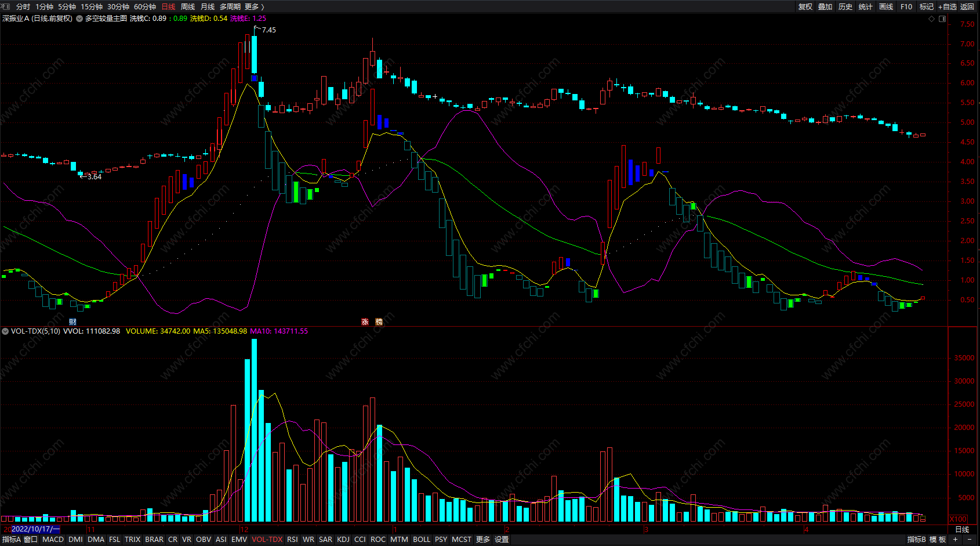Open the VOL-TDX indicator dropdown arrow

click(x=5, y=331)
